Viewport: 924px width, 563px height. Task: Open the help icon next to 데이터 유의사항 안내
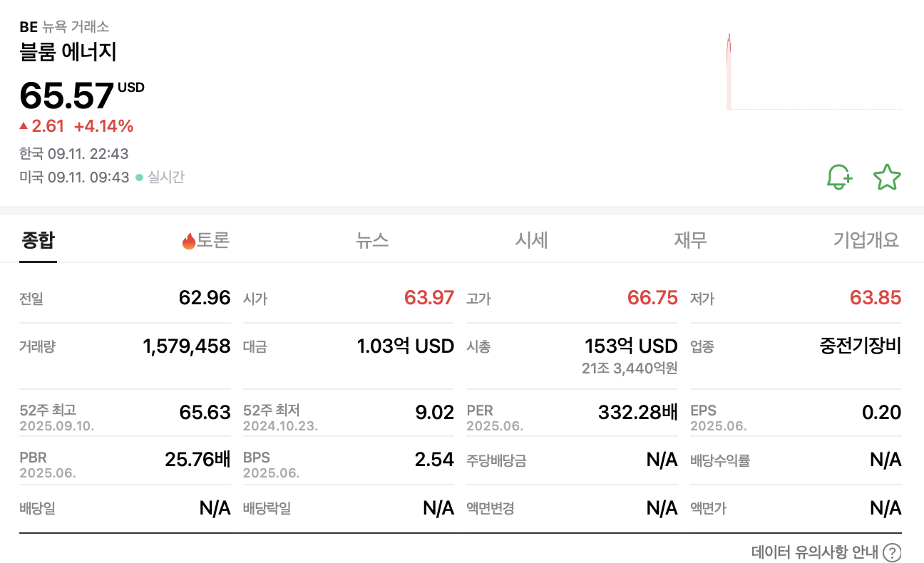coord(892,552)
